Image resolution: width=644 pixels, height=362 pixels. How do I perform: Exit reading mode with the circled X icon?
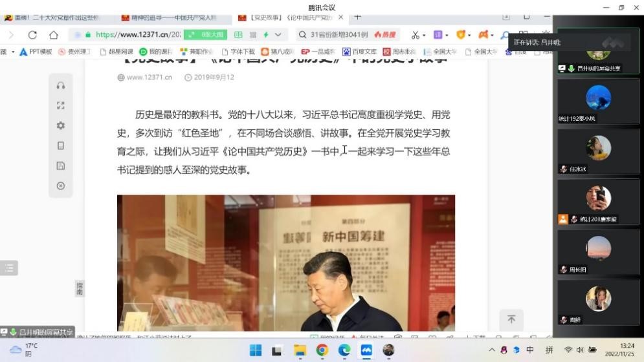(61, 186)
